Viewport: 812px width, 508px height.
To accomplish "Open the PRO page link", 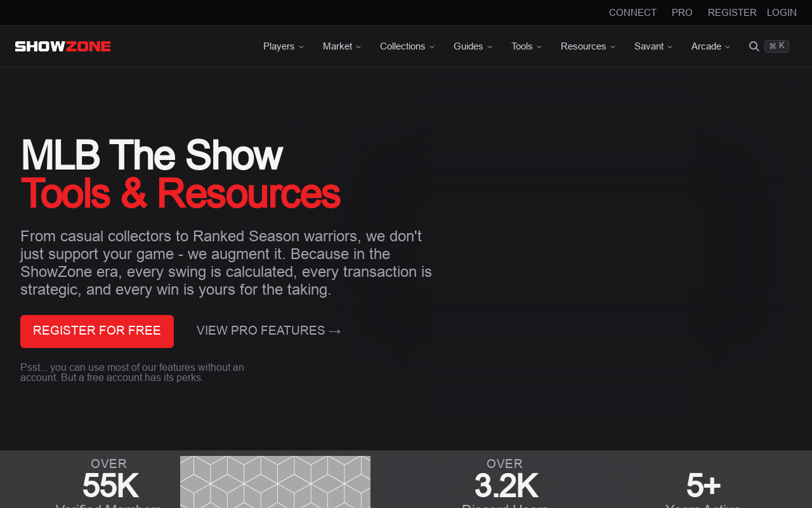I will (x=682, y=13).
